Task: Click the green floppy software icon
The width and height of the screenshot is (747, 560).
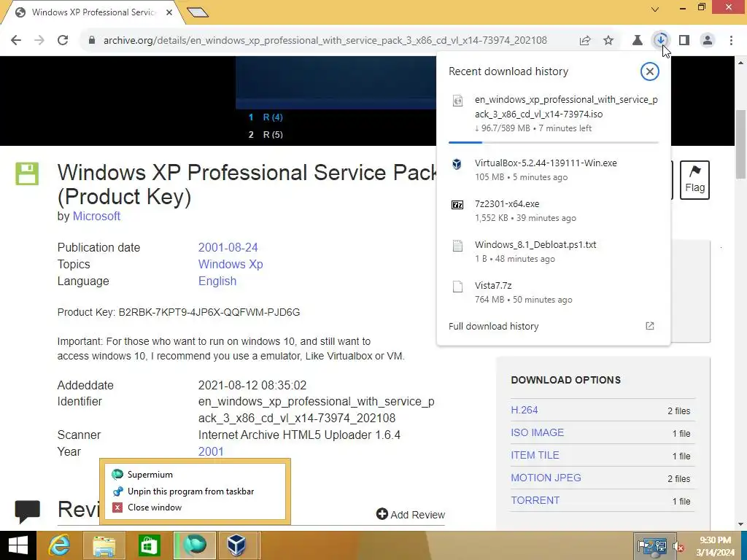Action: click(27, 174)
